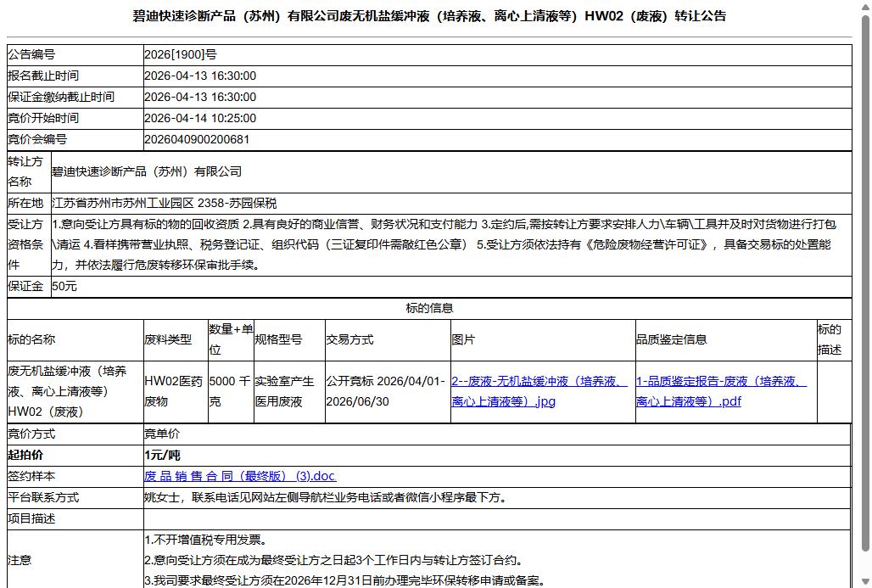
Task: Click transferor name in the 转让方名称 row
Action: point(147,172)
